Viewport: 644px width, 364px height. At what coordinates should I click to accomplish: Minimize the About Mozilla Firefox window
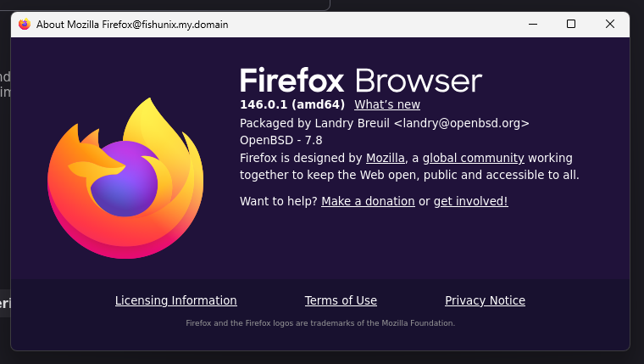(531, 25)
